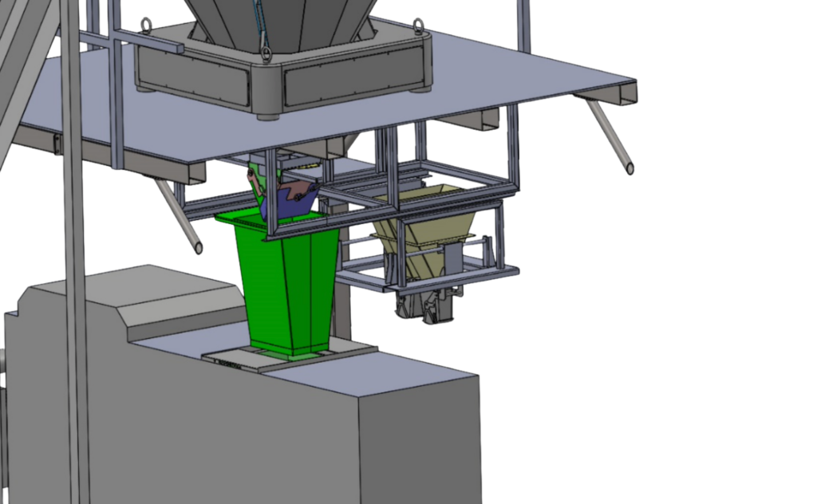Select the left diagonal support tube

(180, 215)
